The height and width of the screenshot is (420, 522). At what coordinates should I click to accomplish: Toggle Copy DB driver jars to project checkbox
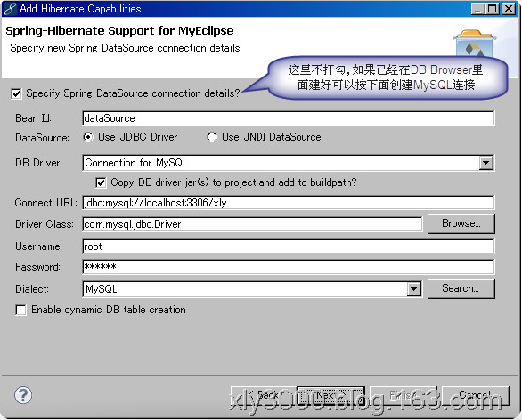point(101,182)
